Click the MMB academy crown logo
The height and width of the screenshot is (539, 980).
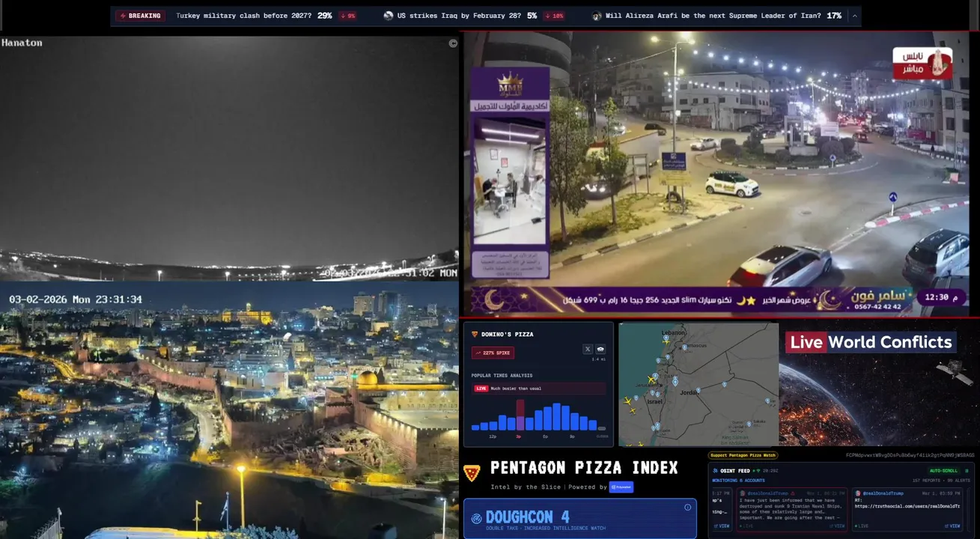point(509,85)
